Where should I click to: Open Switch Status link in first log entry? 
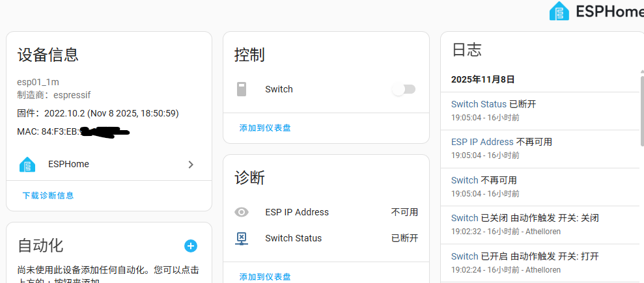pyautogui.click(x=479, y=104)
